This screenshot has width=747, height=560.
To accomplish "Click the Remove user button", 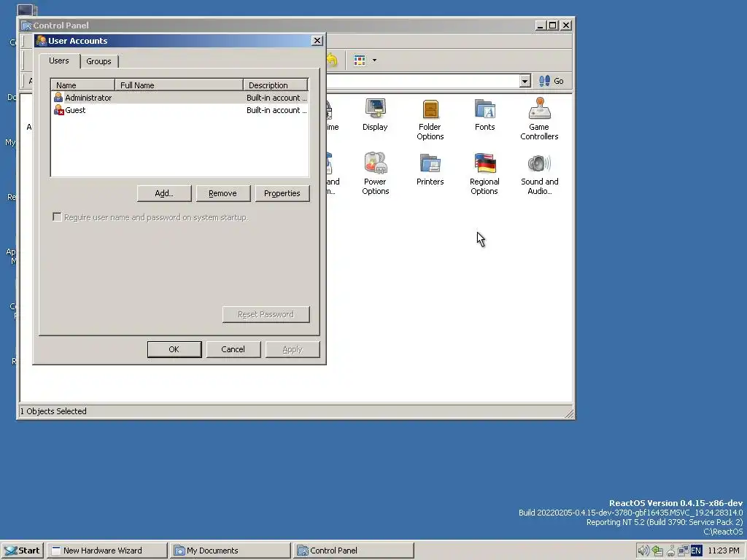I will click(223, 193).
